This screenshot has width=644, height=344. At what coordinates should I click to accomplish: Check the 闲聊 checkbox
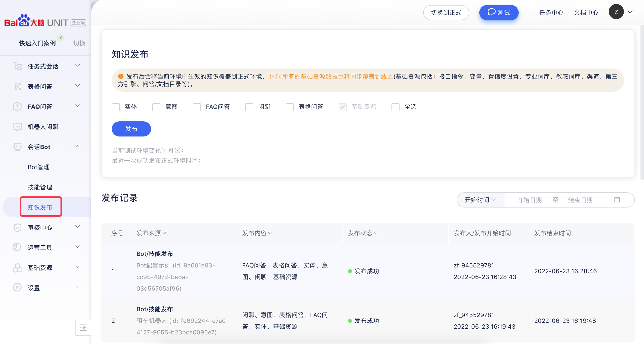click(249, 107)
